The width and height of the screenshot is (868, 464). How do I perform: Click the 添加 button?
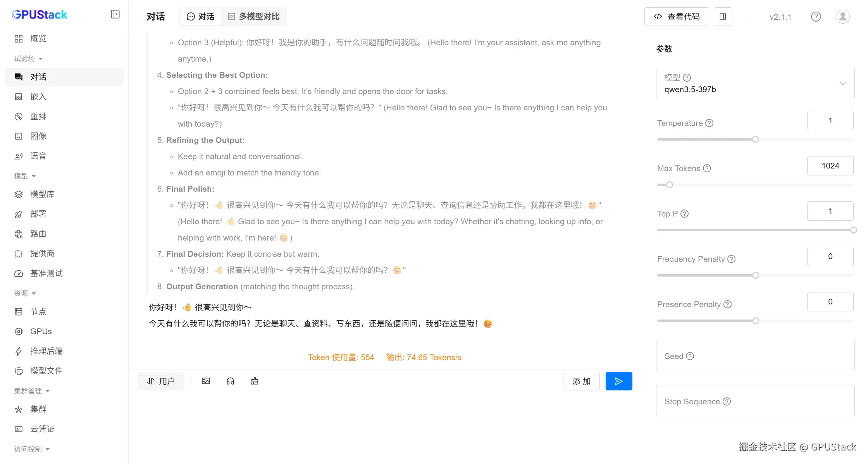tap(581, 381)
